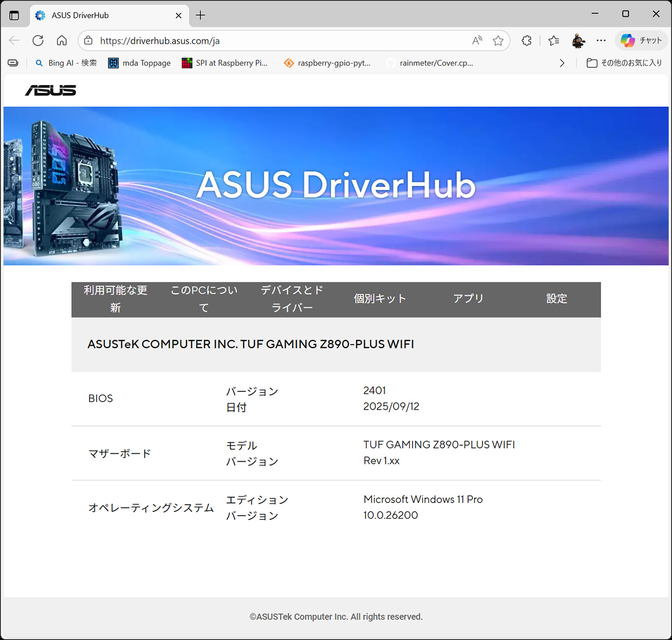
Task: View site information lock icon
Action: click(x=89, y=40)
